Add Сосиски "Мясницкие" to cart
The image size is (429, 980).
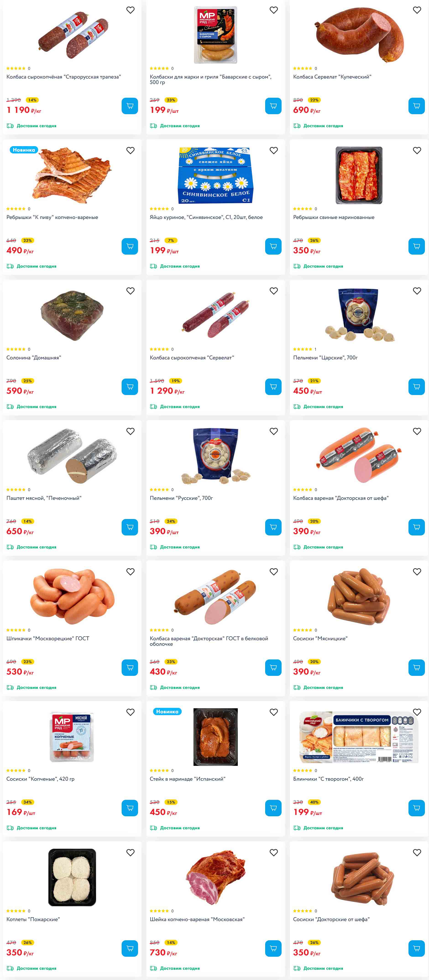pos(416,667)
